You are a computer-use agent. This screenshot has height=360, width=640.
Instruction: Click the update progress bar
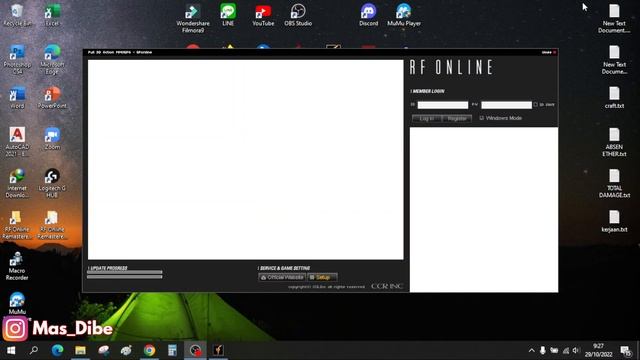[x=124, y=275]
